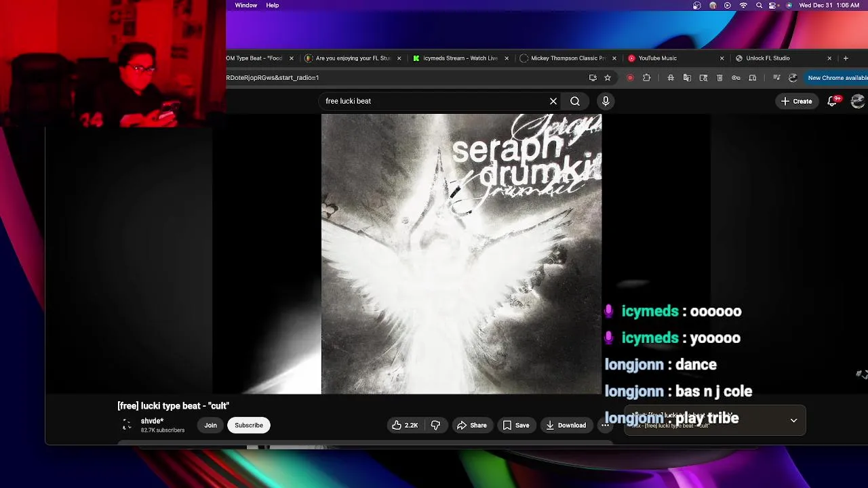Click the seraph drumkit video player
This screenshot has height=488, width=868.
[461, 254]
